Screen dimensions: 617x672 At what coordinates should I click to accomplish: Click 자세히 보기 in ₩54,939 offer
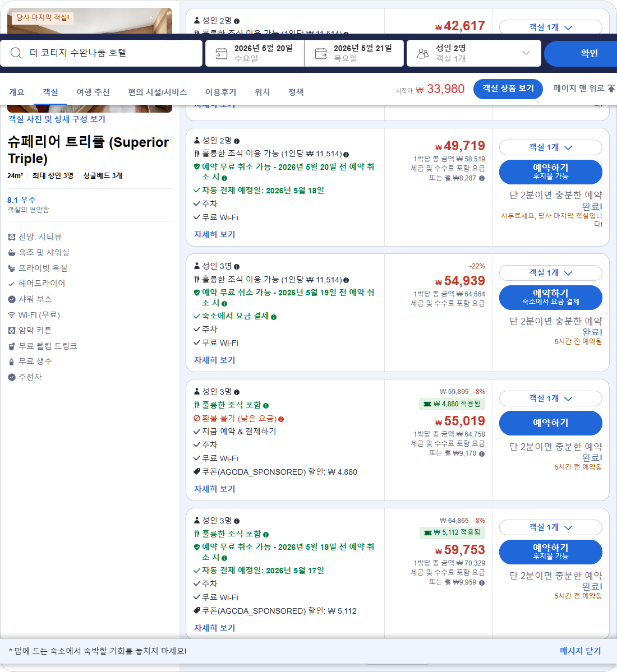214,360
